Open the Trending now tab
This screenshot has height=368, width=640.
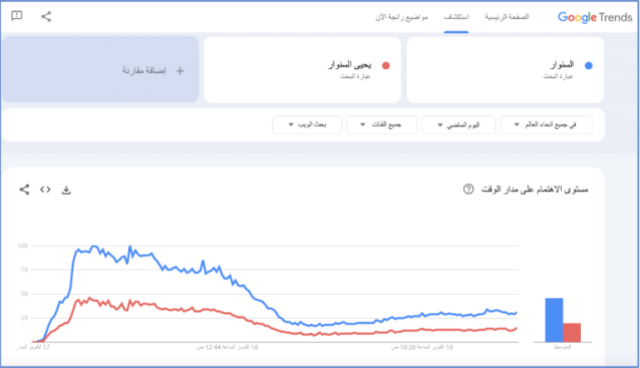402,17
